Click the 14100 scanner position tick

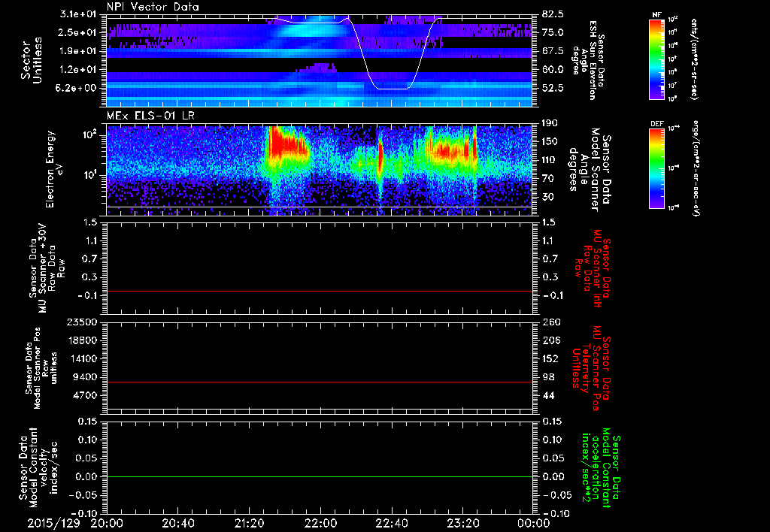coord(83,358)
